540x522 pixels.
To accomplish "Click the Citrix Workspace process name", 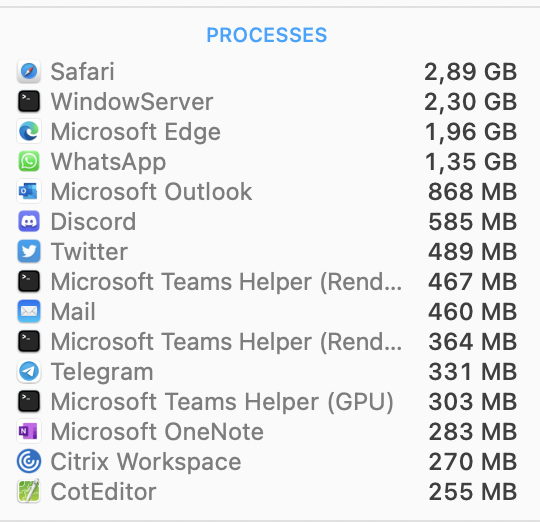I will click(x=146, y=462).
